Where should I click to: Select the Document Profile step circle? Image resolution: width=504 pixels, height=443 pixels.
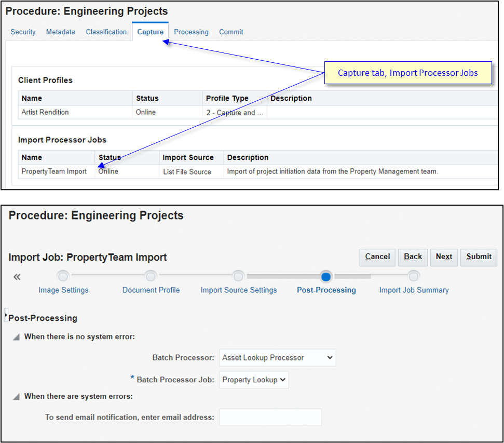(x=151, y=276)
